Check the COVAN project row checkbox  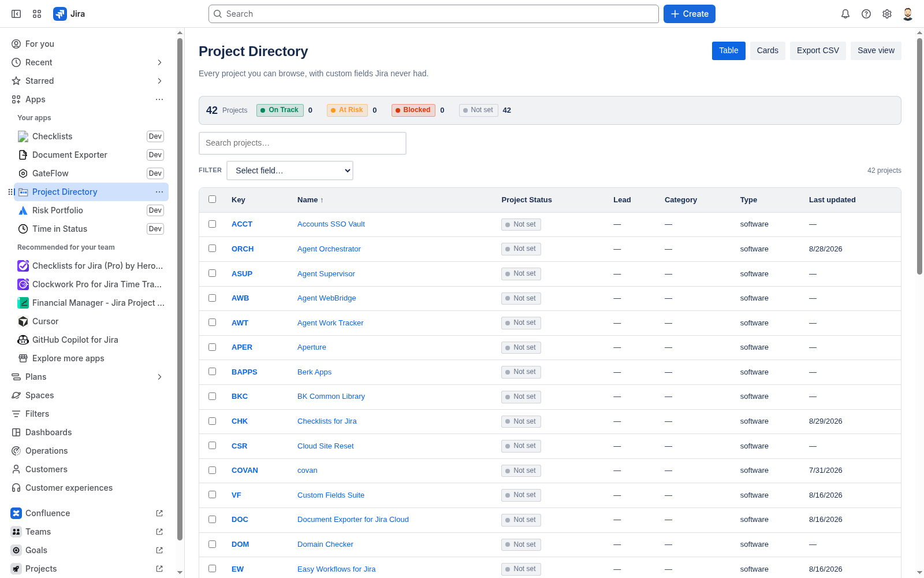tap(212, 470)
